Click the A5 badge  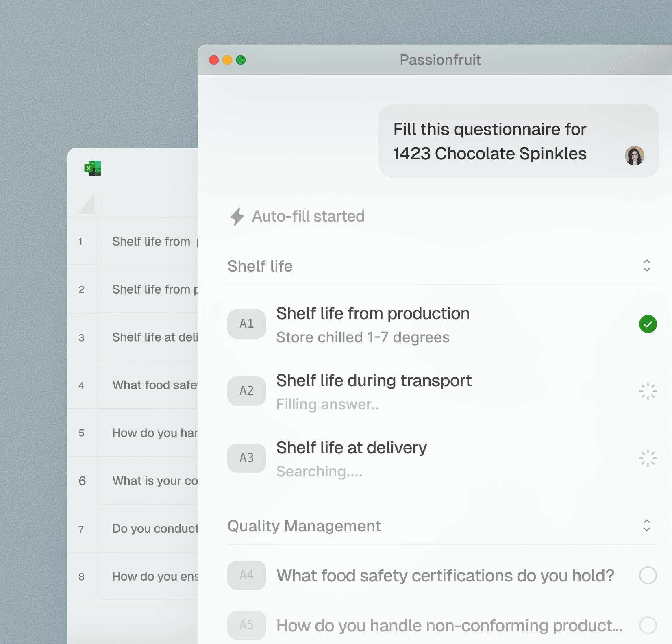point(247,625)
